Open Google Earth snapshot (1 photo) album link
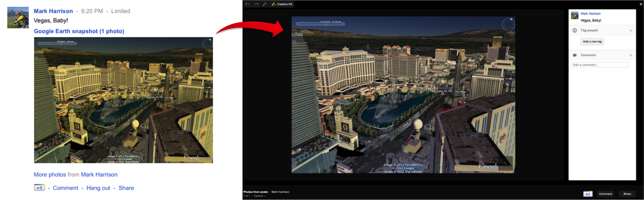The width and height of the screenshot is (644, 200). (79, 31)
